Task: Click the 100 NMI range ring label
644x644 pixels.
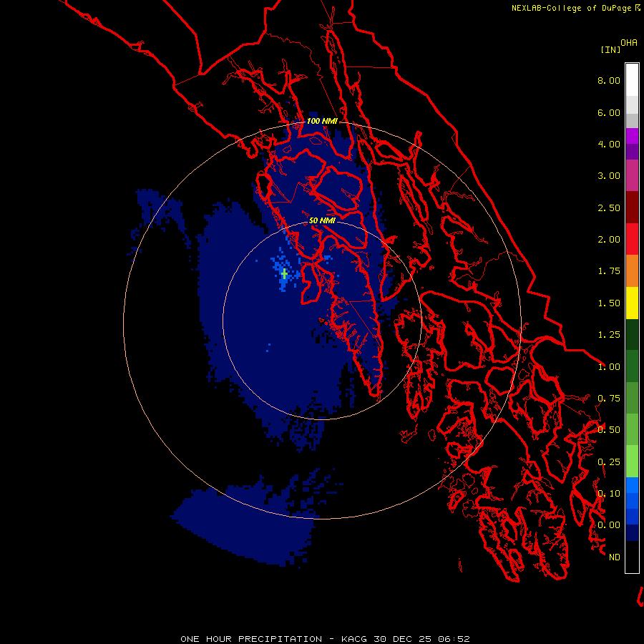Action: click(x=322, y=121)
